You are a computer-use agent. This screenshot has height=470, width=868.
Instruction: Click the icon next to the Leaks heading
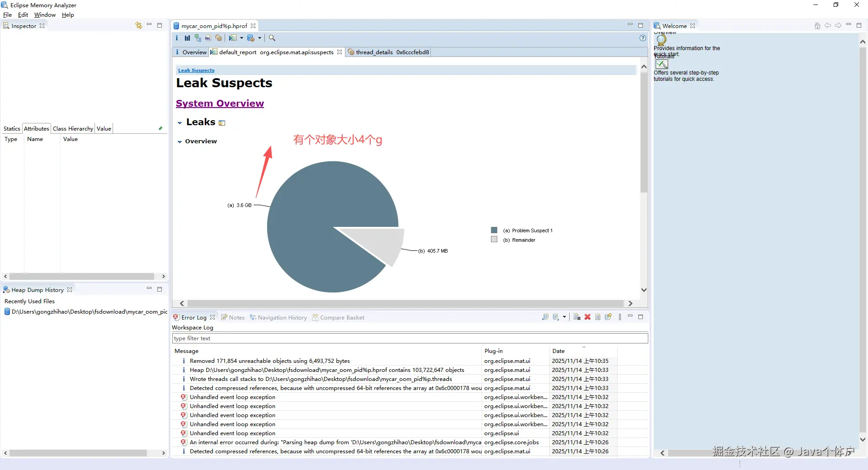coord(222,123)
